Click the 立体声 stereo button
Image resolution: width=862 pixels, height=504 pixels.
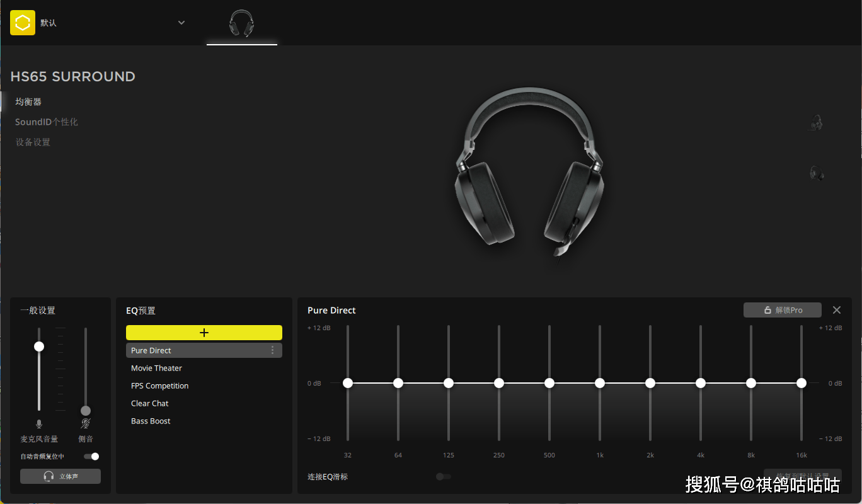coord(60,476)
